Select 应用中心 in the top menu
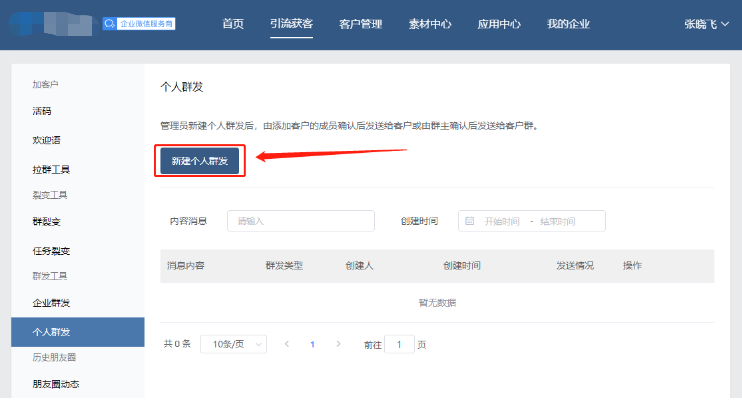This screenshot has height=410, width=742. [499, 23]
